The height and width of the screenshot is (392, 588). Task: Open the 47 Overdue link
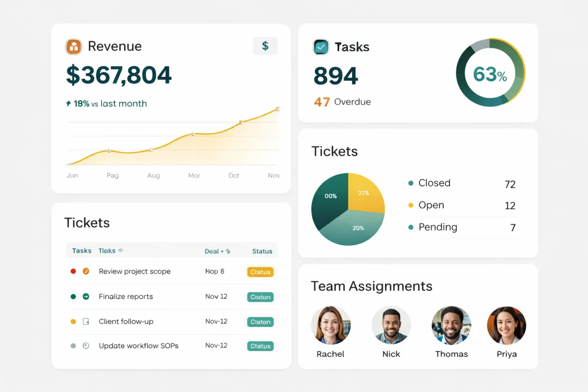(x=342, y=102)
